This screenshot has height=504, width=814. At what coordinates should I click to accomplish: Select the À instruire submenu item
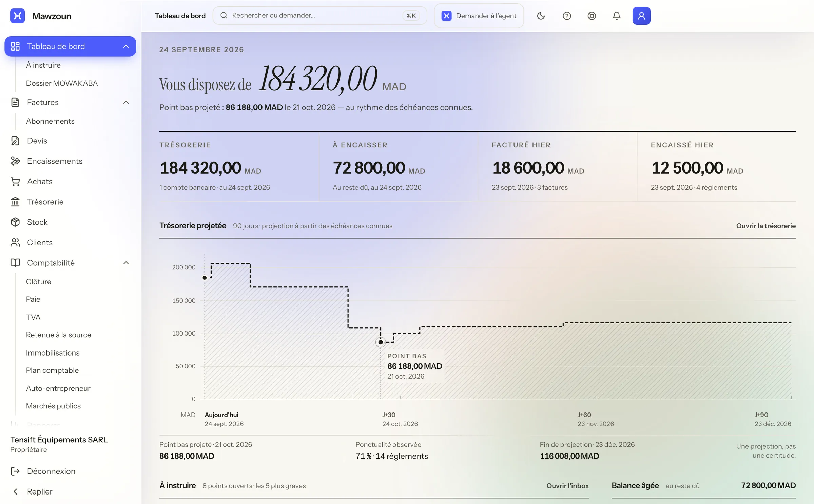43,65
